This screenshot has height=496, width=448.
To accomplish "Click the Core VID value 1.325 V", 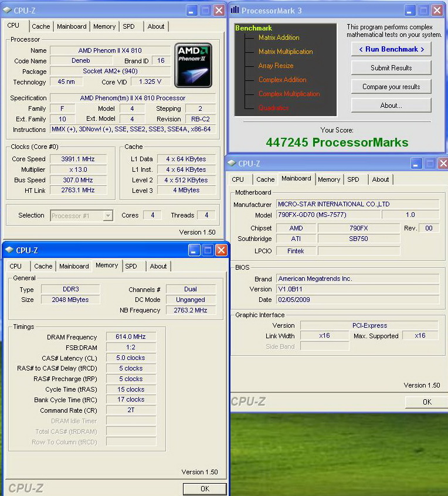I will click(150, 81).
